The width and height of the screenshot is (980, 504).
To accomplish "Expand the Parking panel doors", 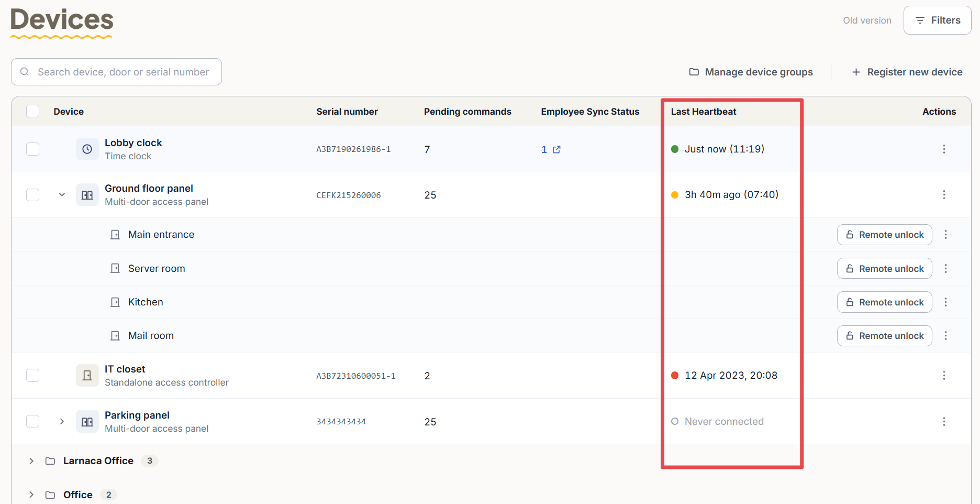I will pos(62,422).
